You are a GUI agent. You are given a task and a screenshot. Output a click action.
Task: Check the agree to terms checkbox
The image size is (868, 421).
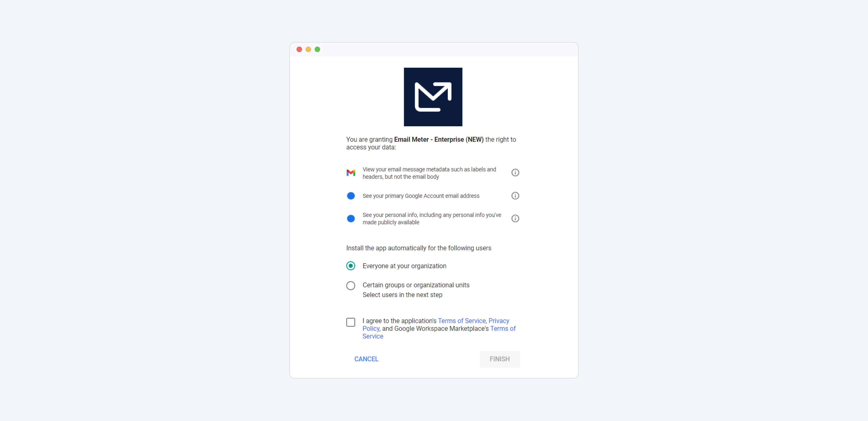pos(351,322)
